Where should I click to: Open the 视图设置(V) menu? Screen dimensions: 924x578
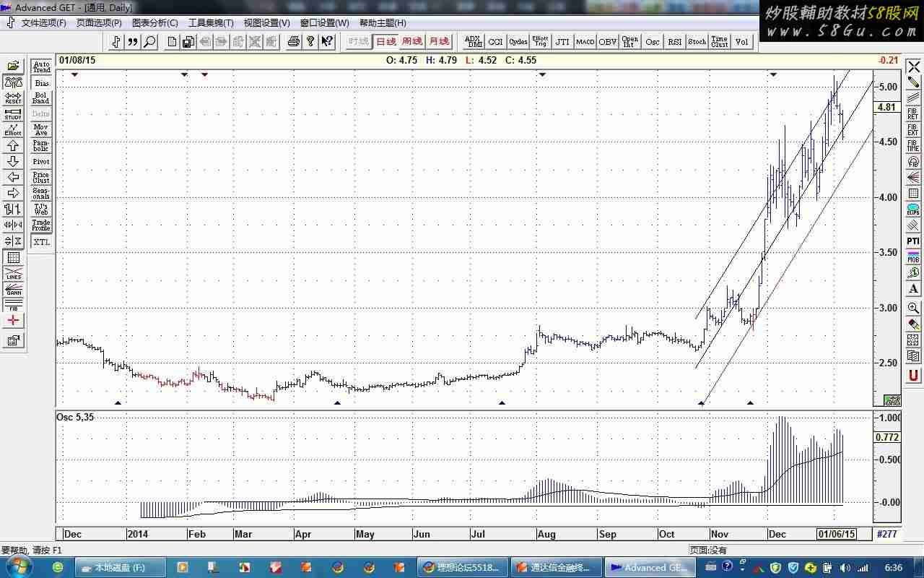tap(267, 23)
